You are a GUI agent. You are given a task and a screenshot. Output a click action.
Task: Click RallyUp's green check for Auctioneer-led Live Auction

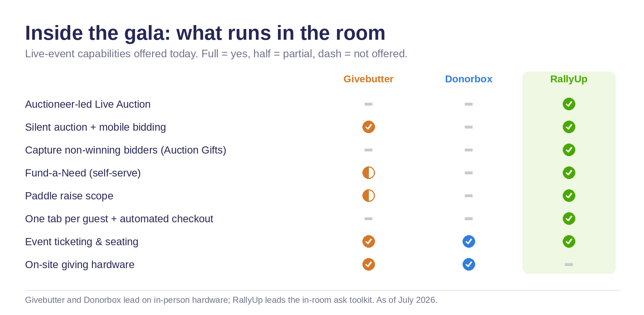569,104
